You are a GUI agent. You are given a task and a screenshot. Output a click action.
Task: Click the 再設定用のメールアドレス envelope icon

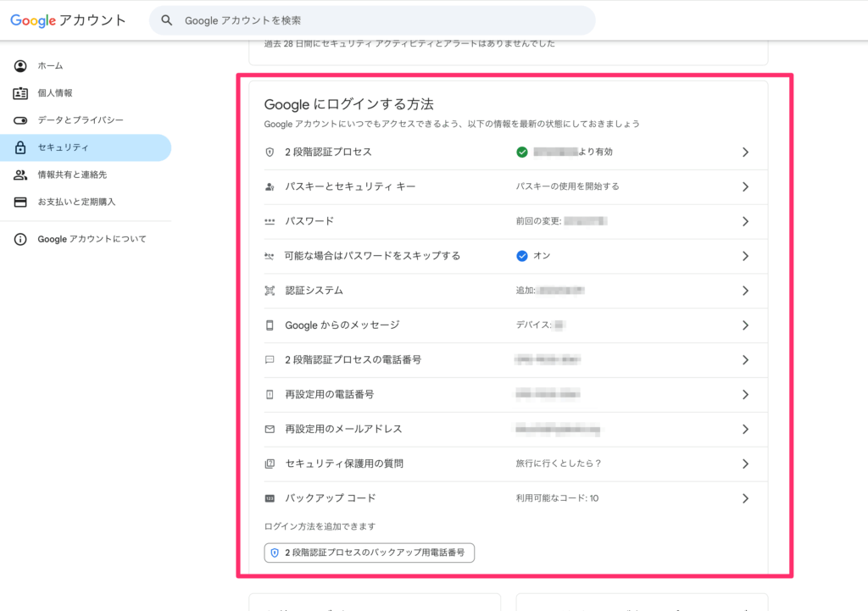[270, 429]
